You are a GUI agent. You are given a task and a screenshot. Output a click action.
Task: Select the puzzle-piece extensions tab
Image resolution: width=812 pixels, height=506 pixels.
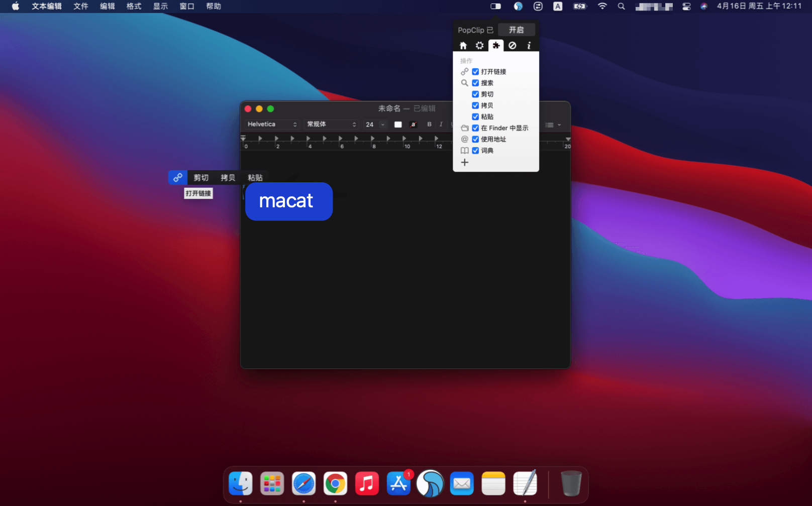496,46
